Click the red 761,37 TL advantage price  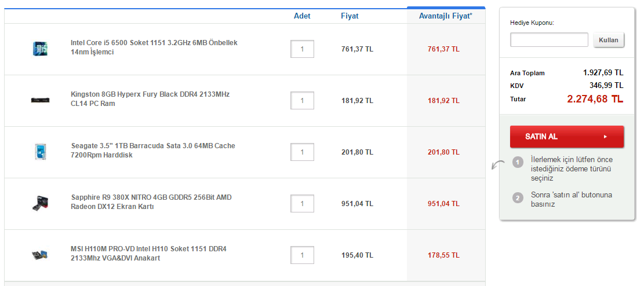[x=443, y=49]
